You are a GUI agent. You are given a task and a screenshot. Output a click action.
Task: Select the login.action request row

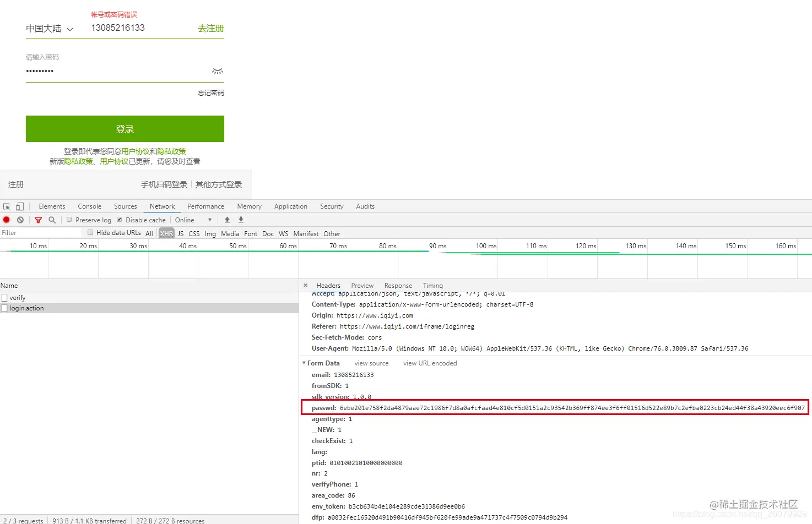(149, 308)
